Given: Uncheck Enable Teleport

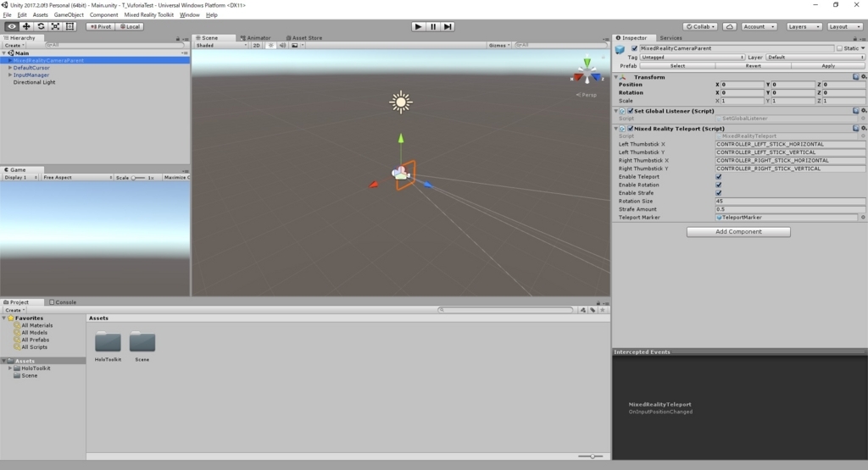Looking at the screenshot, I should 719,177.
